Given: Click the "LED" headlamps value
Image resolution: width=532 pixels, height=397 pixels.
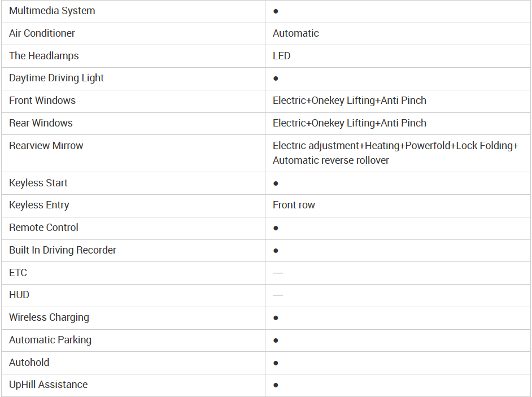Looking at the screenshot, I should [x=281, y=56].
